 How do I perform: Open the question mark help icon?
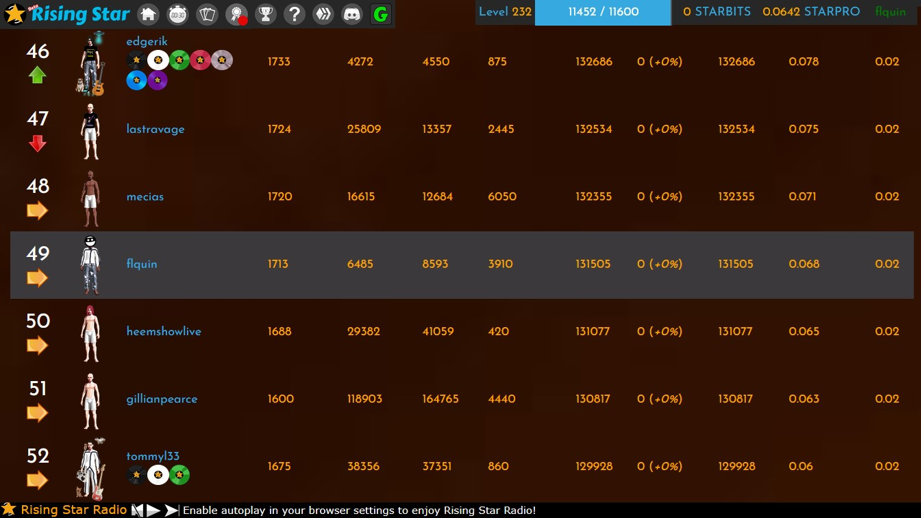tap(294, 14)
